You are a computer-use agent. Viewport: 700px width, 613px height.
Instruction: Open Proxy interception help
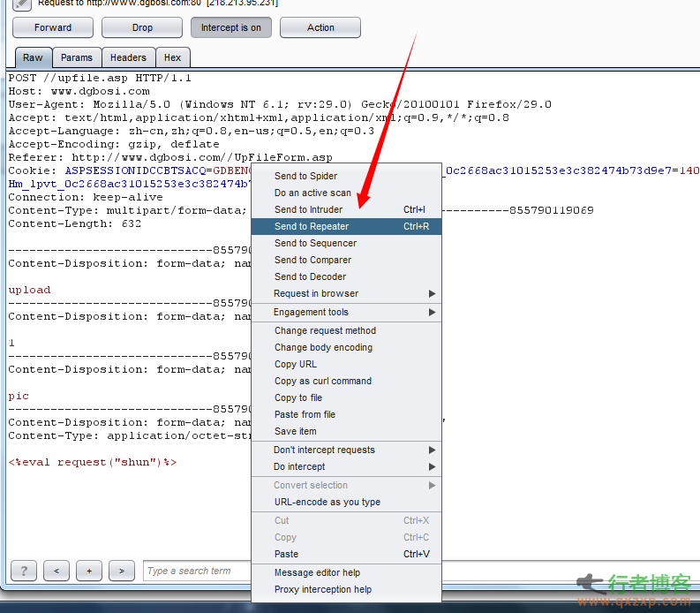346,590
